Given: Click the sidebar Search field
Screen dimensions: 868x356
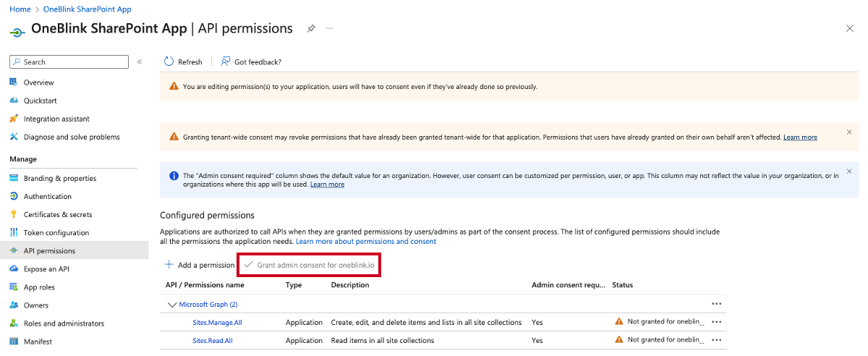Looking at the screenshot, I should point(69,62).
